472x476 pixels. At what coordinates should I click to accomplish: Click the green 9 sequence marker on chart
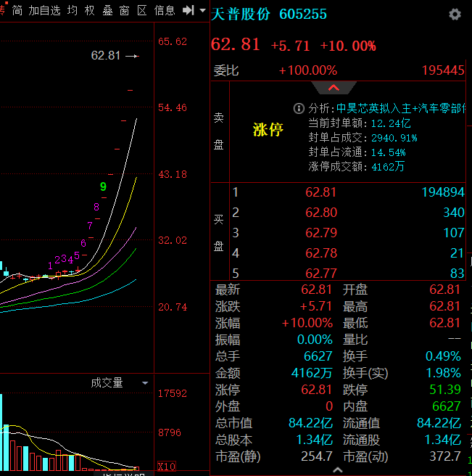coord(103,186)
